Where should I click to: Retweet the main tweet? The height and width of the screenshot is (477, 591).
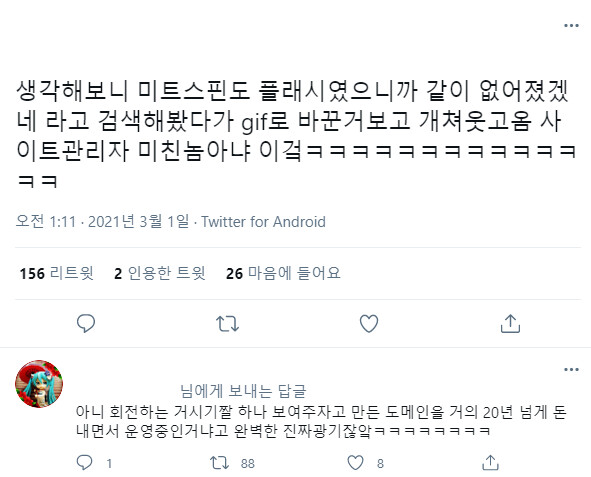click(x=227, y=324)
